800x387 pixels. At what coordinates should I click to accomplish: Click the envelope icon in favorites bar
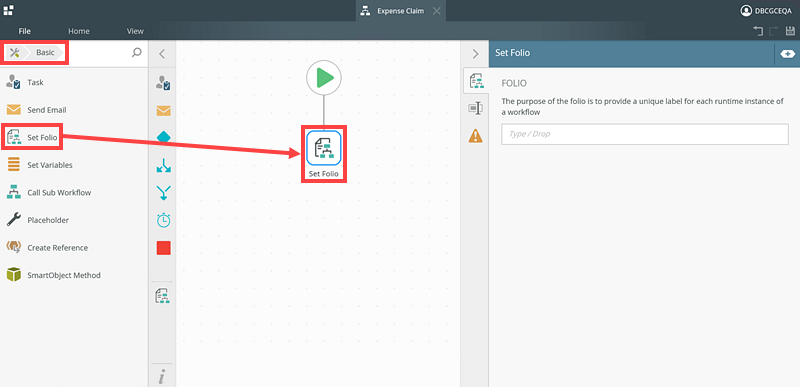(163, 111)
